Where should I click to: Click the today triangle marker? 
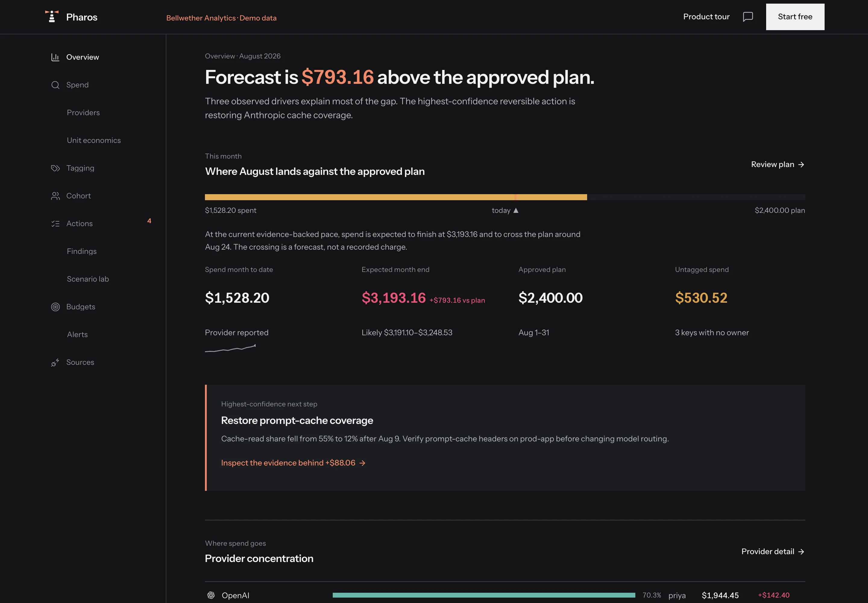coord(516,210)
